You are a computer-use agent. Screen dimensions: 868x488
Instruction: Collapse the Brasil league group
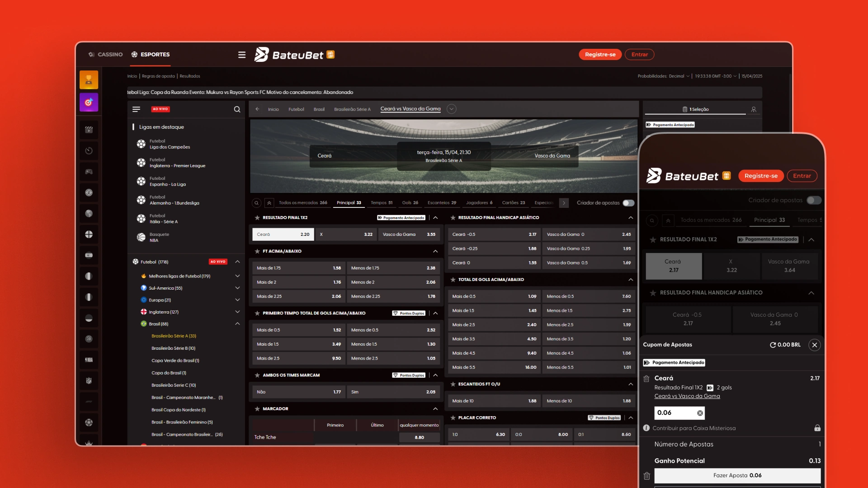coord(237,324)
